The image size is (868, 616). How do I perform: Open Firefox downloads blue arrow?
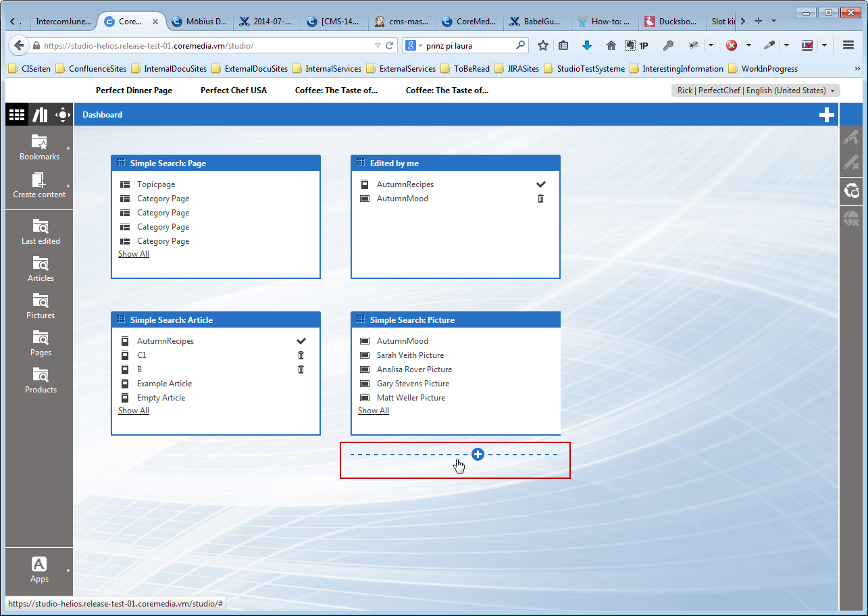(x=586, y=45)
